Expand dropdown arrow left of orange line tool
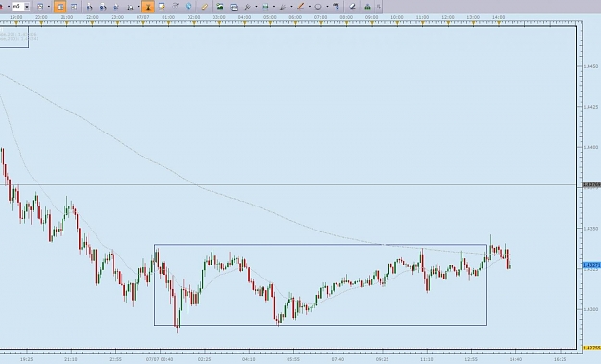Screen dimensions: 601x364 pyautogui.click(x=291, y=7)
